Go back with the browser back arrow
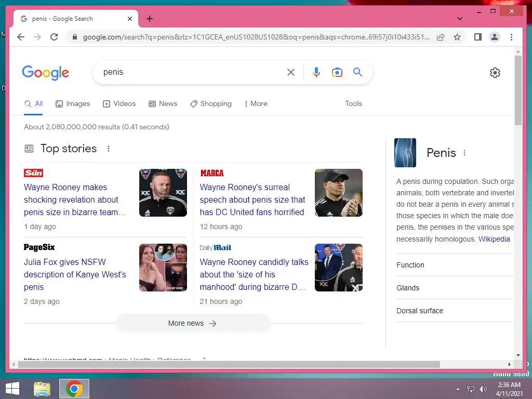 point(21,37)
